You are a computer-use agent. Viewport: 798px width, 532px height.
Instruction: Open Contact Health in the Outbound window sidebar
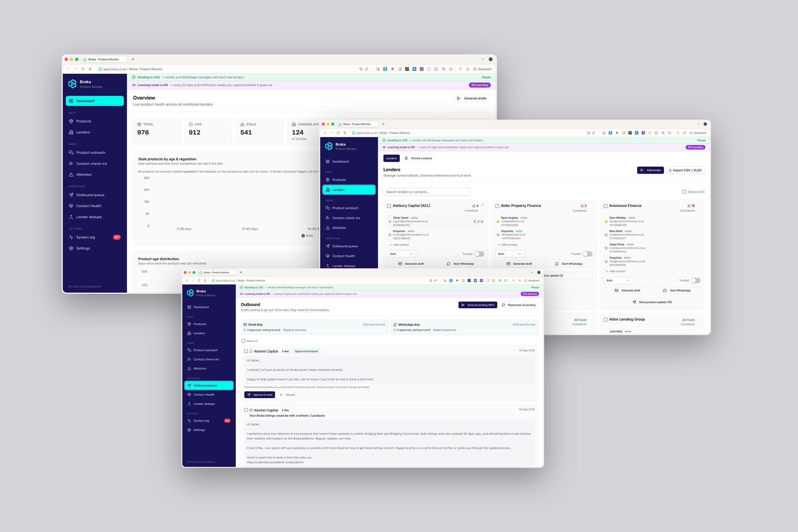[x=204, y=395]
